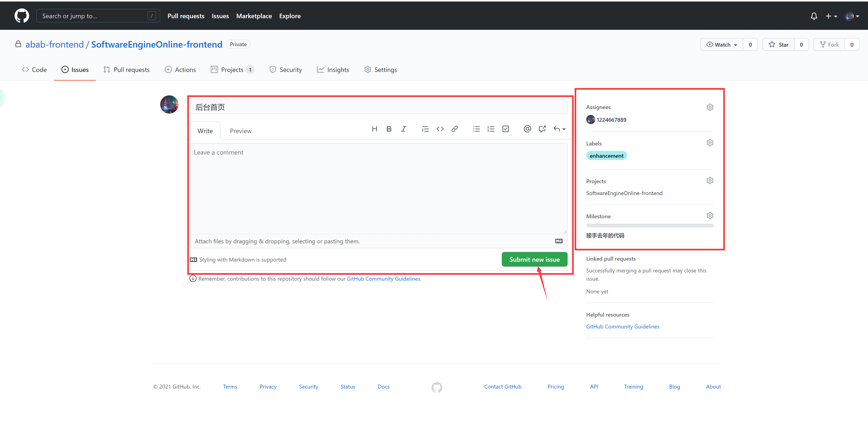Insert a numbered list

tap(491, 129)
